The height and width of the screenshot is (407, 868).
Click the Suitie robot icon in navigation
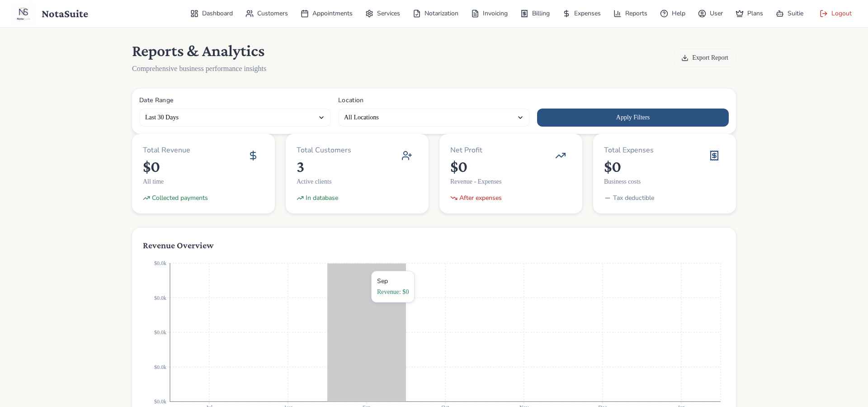780,14
